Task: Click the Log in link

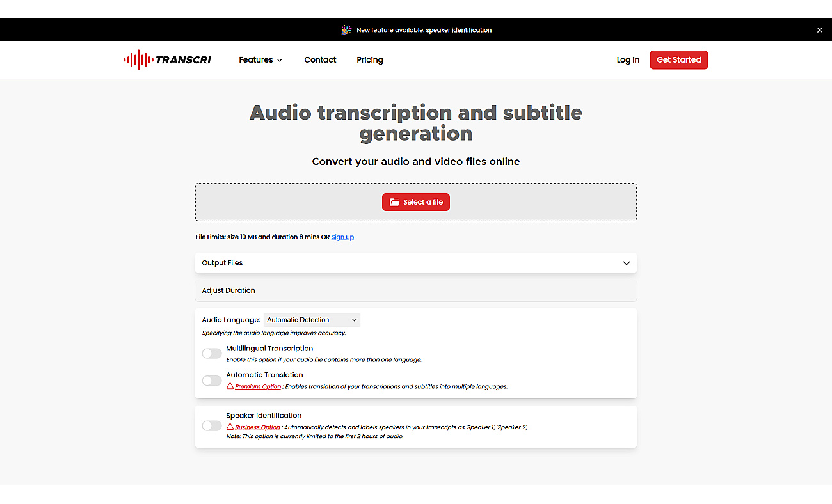Action: pyautogui.click(x=628, y=60)
